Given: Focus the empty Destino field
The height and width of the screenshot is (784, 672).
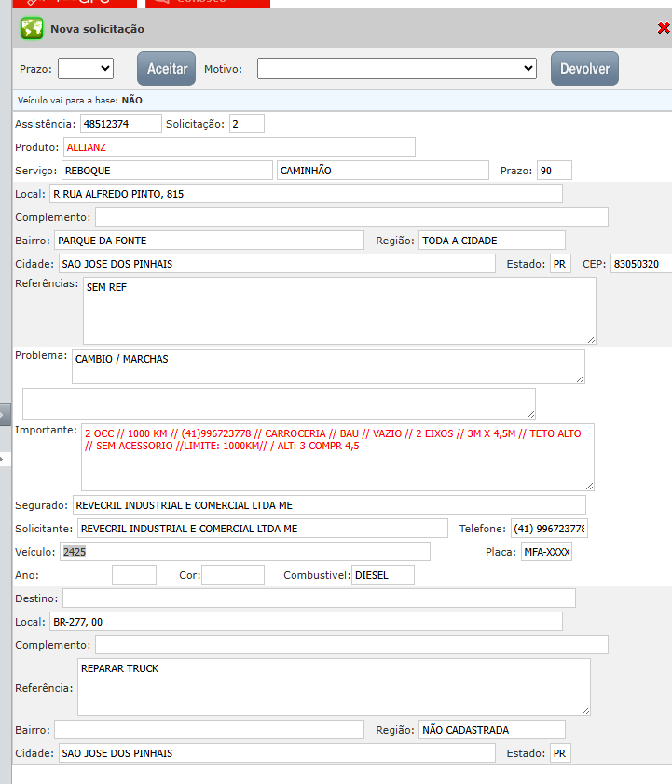Looking at the screenshot, I should pos(318,598).
